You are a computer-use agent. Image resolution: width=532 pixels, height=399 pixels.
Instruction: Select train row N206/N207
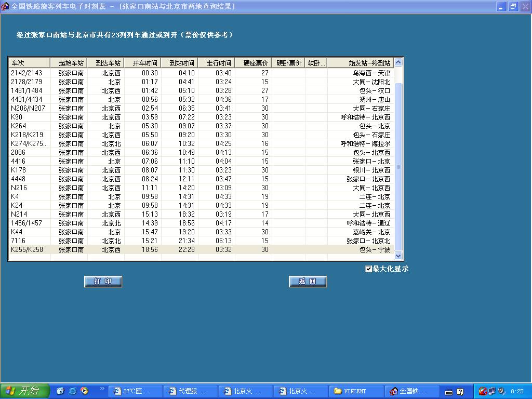201,108
